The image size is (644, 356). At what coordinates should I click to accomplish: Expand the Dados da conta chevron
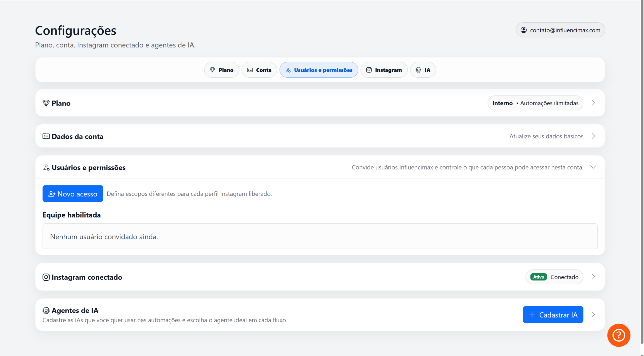tap(593, 136)
